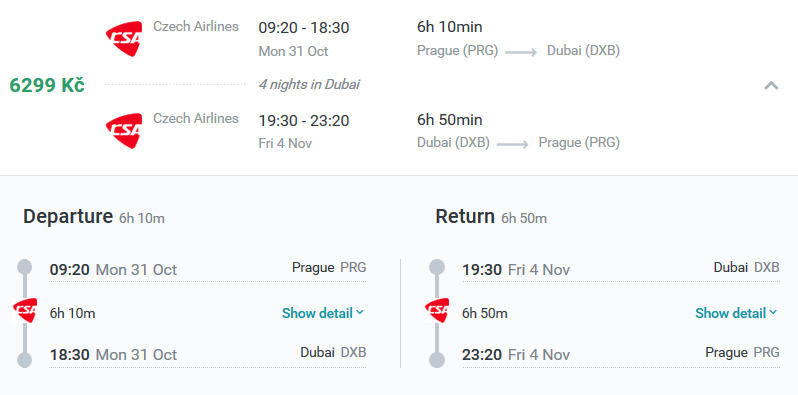This screenshot has width=798, height=395.
Task: Select the 6299 Kč price
Action: click(x=47, y=85)
